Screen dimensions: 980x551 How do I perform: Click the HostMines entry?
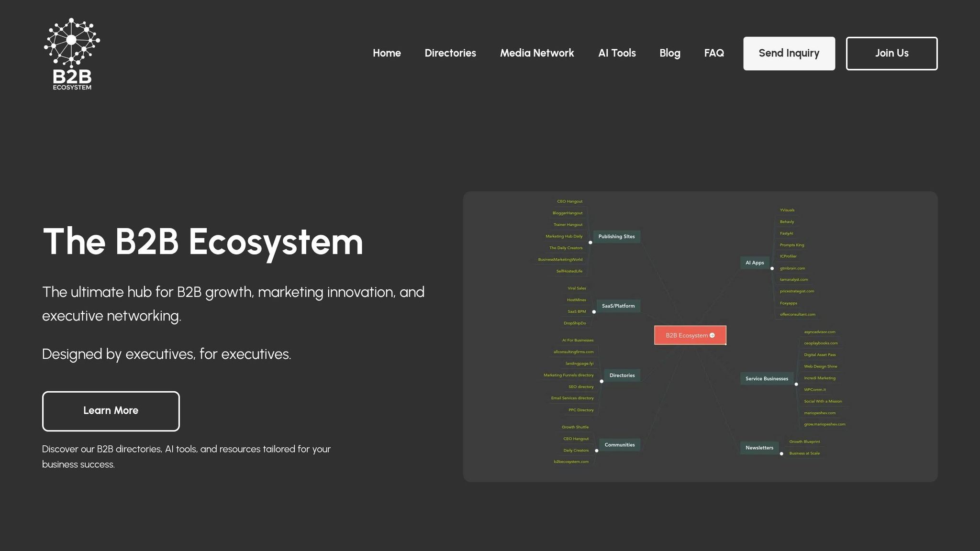click(577, 300)
